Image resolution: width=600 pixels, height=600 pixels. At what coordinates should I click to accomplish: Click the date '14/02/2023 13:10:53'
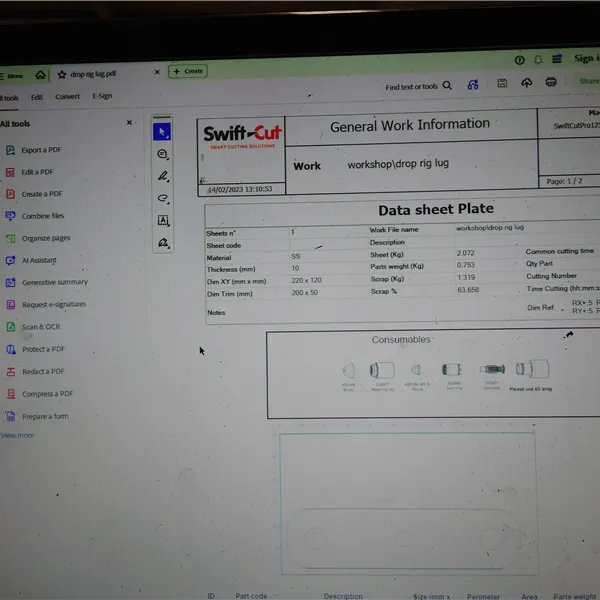point(240,189)
